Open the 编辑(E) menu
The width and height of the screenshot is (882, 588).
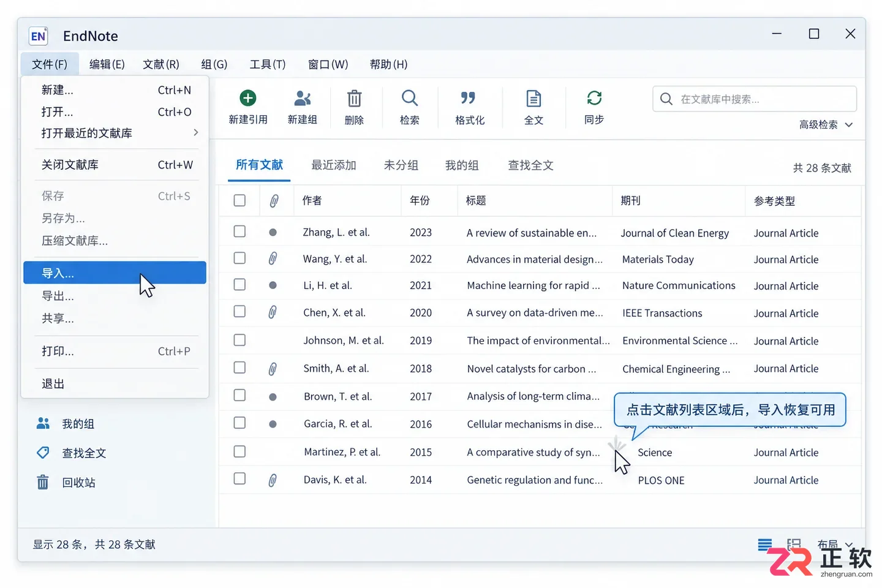pos(107,64)
